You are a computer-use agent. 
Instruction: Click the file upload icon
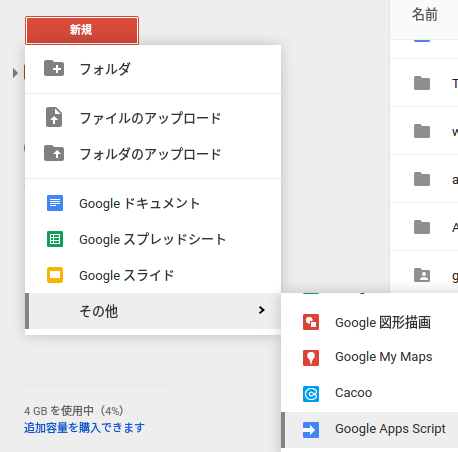click(54, 117)
